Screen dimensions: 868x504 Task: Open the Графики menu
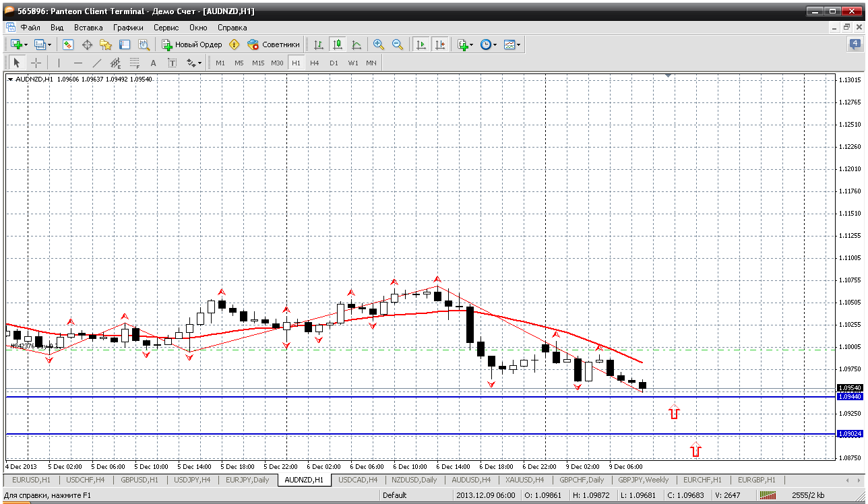128,28
